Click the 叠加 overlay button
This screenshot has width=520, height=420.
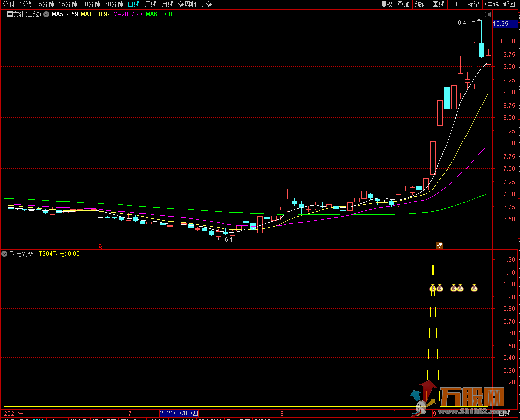point(404,4)
